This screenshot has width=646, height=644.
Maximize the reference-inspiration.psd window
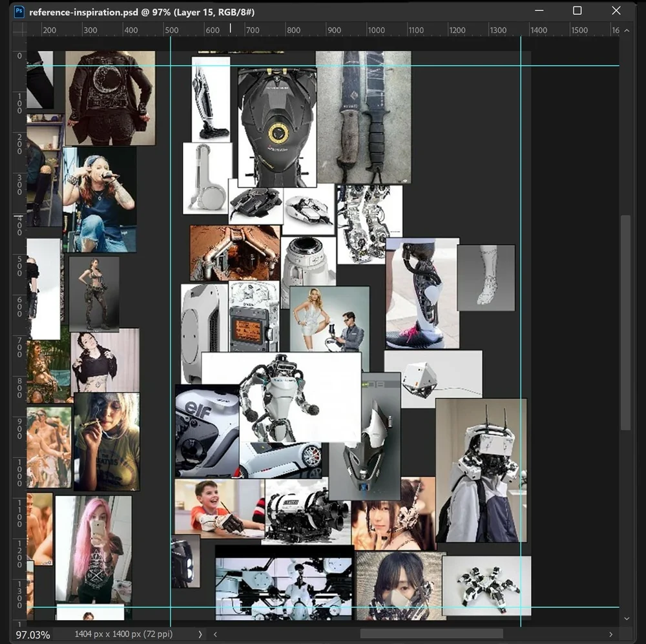point(577,11)
